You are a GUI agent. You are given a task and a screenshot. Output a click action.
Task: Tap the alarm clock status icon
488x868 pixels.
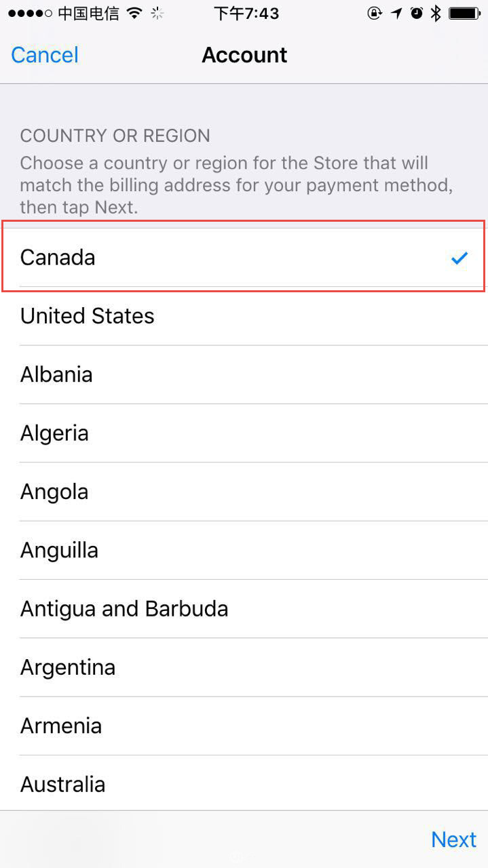coord(417,13)
